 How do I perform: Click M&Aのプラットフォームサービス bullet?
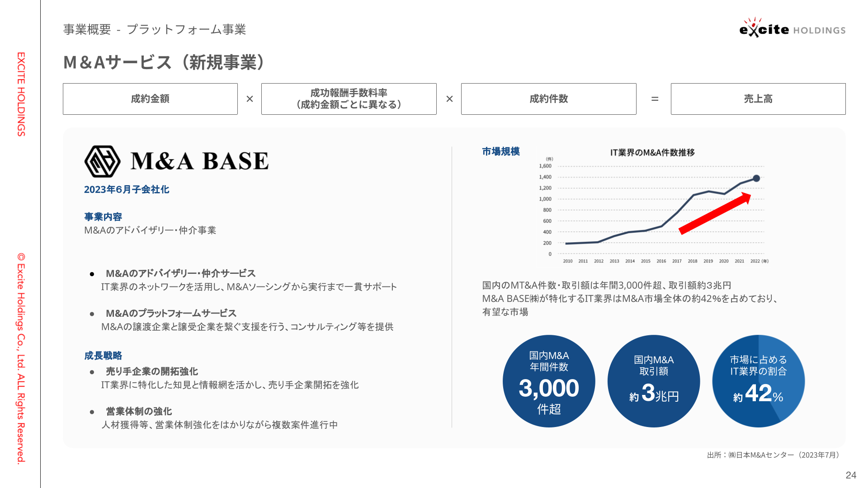tap(171, 313)
